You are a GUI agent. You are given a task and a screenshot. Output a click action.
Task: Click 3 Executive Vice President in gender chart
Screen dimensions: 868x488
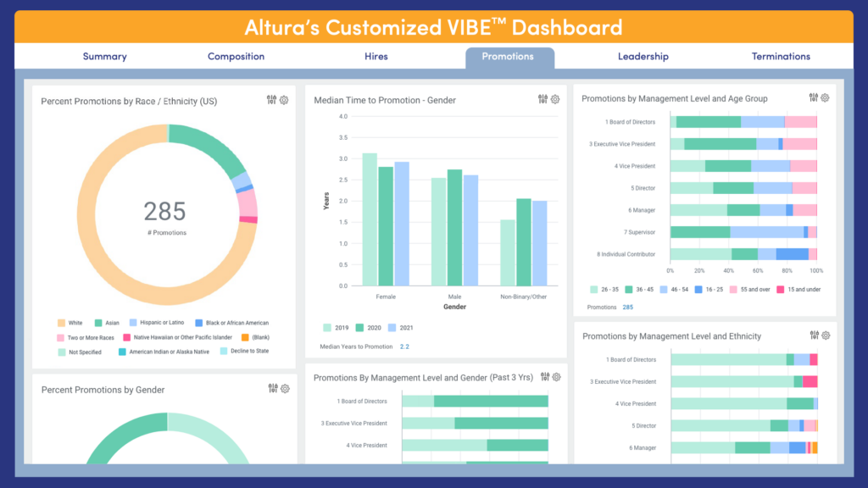click(353, 424)
